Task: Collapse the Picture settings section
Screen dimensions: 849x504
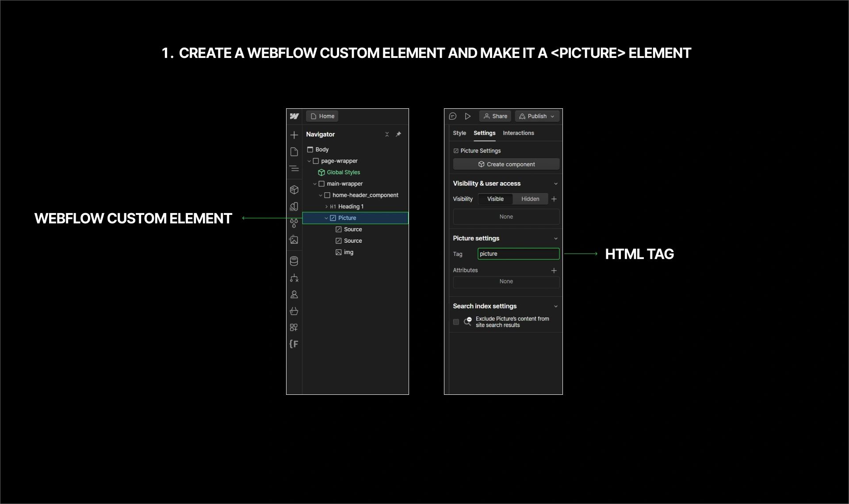Action: 556,238
